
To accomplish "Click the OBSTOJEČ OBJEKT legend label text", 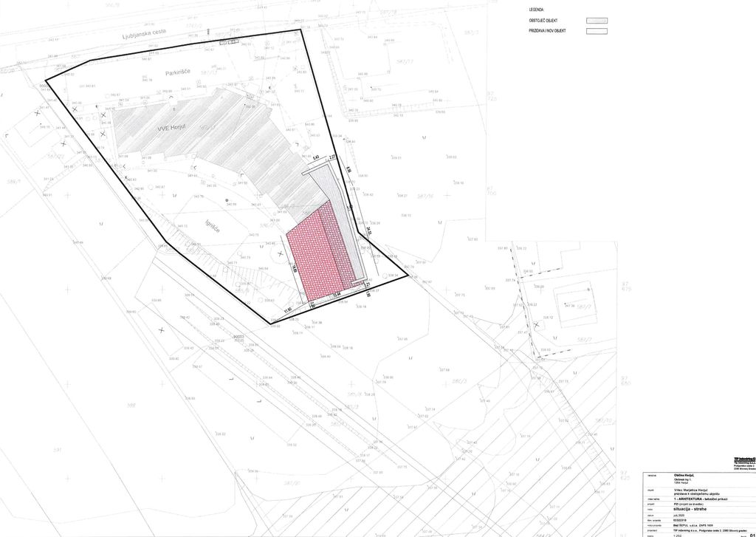I will click(x=547, y=21).
